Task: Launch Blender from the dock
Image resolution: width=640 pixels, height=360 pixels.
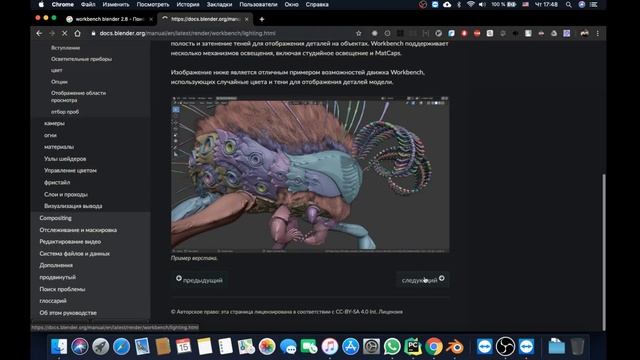Action: [x=454, y=347]
